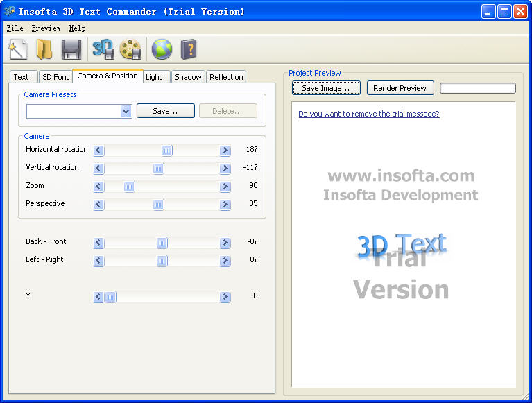Click the Render Preview button

tap(400, 88)
